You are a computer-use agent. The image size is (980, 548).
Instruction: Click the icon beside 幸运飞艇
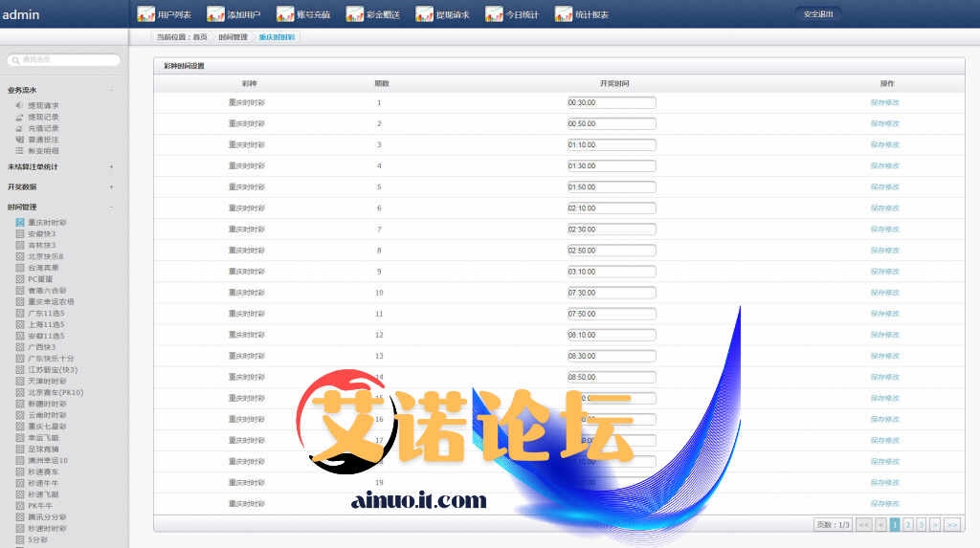(20, 437)
